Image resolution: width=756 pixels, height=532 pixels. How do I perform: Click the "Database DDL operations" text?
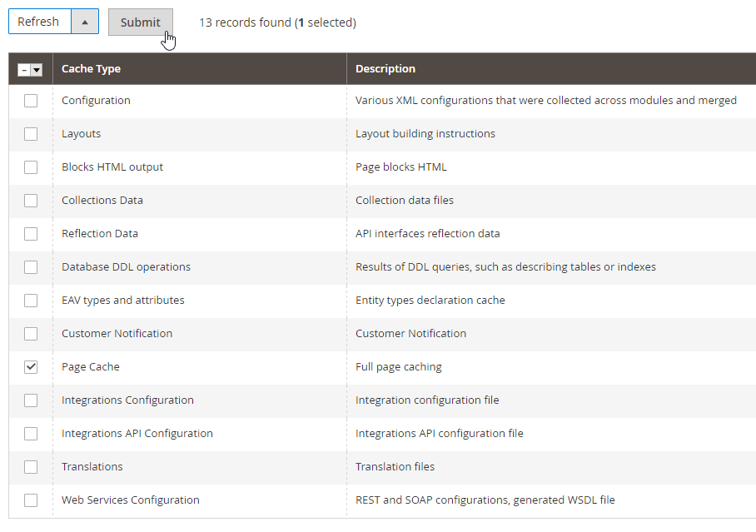[126, 266]
